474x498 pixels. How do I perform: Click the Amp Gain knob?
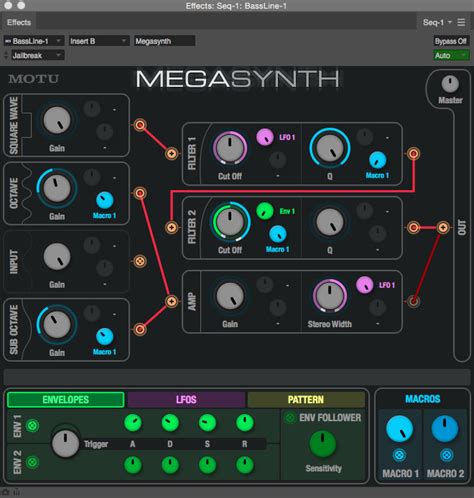click(230, 296)
